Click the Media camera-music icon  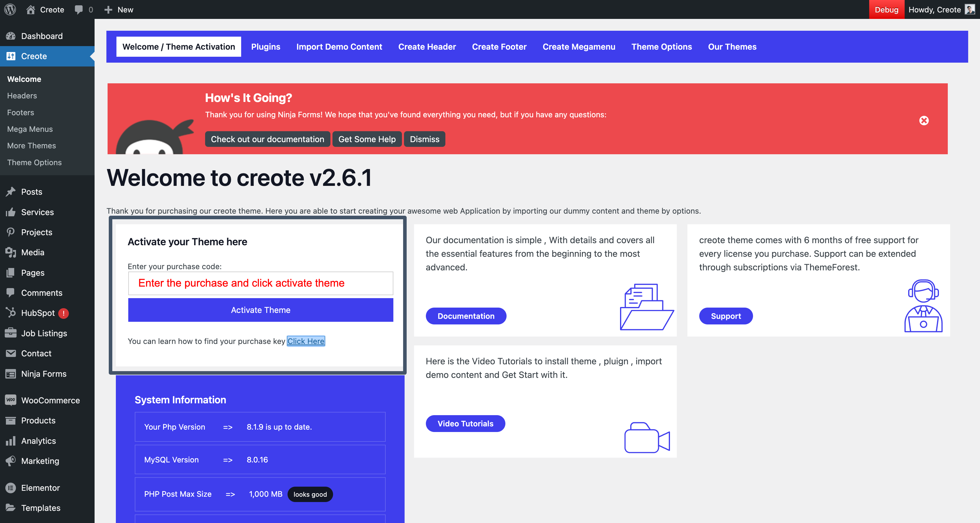coord(11,253)
